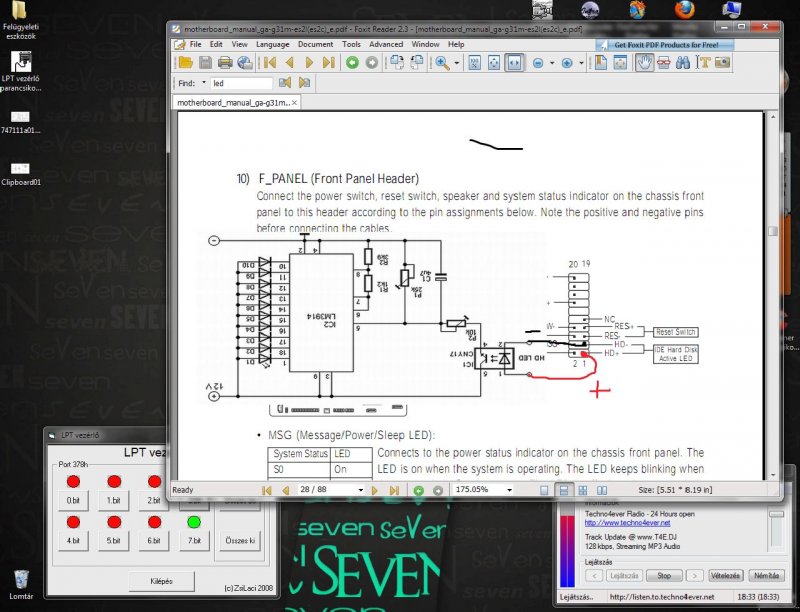Click the Find Previous icon
The width and height of the screenshot is (800, 612).
(285, 83)
